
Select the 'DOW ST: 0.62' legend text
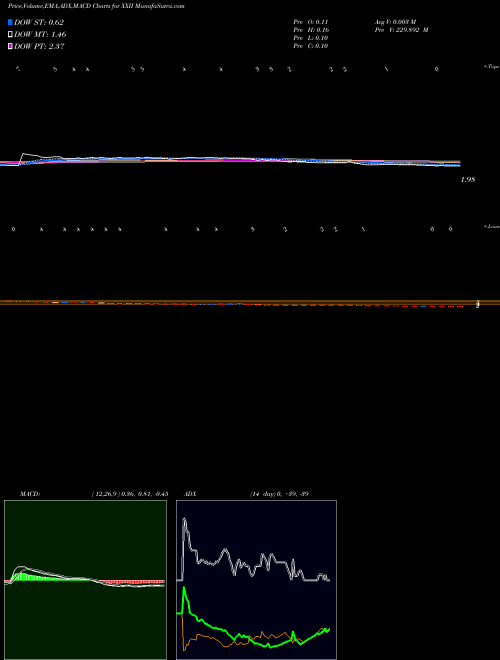[x=39, y=22]
